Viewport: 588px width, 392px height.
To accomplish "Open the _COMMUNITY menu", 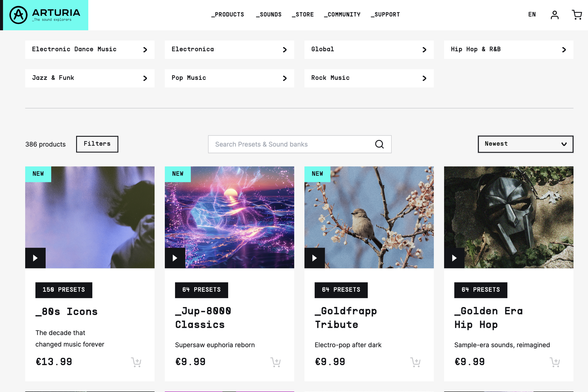I will click(342, 14).
